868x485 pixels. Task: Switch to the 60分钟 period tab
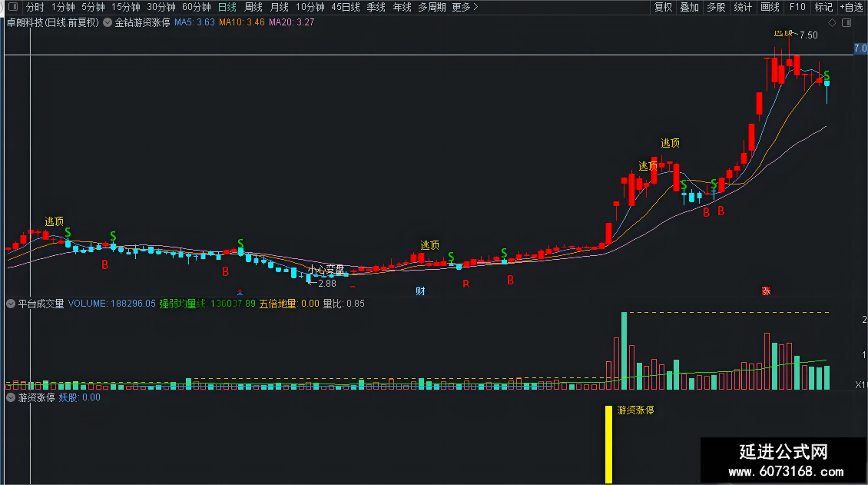(197, 7)
